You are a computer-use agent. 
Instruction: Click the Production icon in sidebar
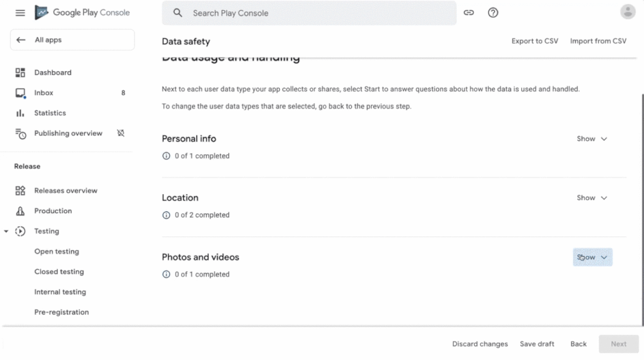coord(20,211)
